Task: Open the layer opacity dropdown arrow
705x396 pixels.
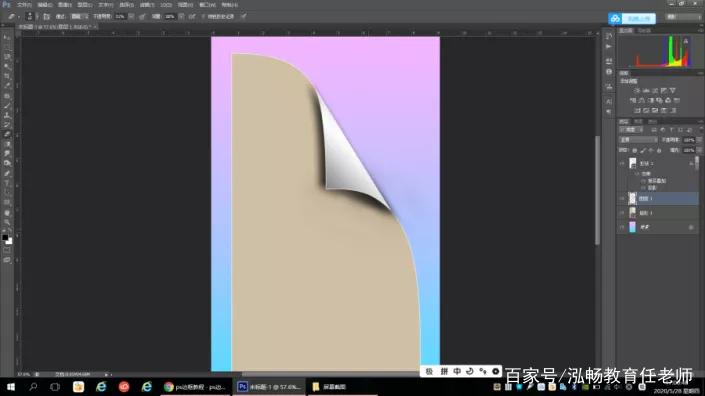Action: pyautogui.click(x=700, y=140)
